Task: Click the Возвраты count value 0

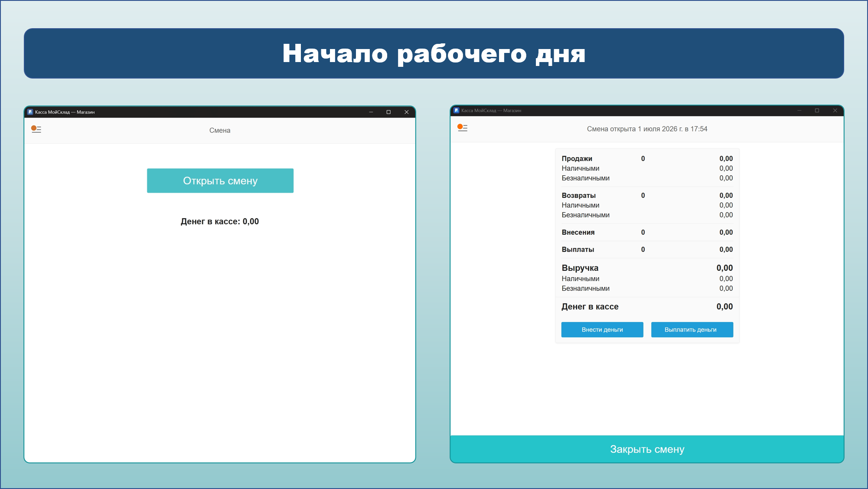Action: pyautogui.click(x=643, y=196)
